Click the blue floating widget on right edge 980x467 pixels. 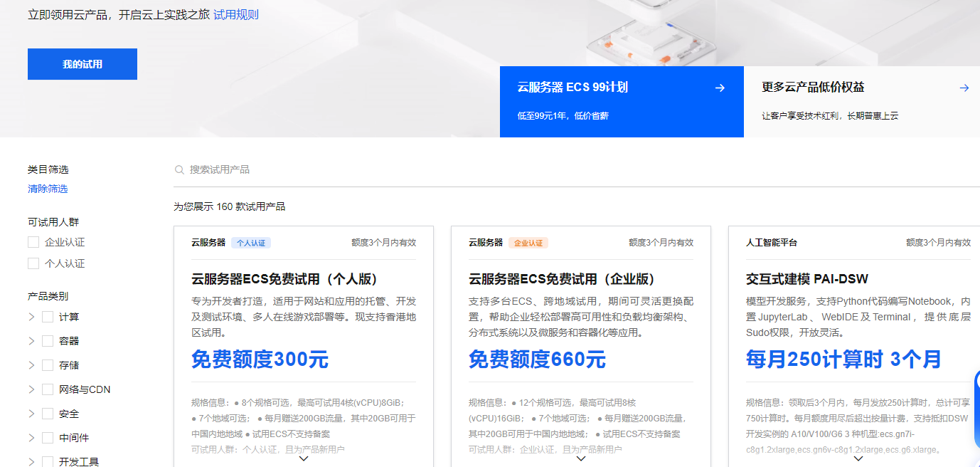[975, 406]
